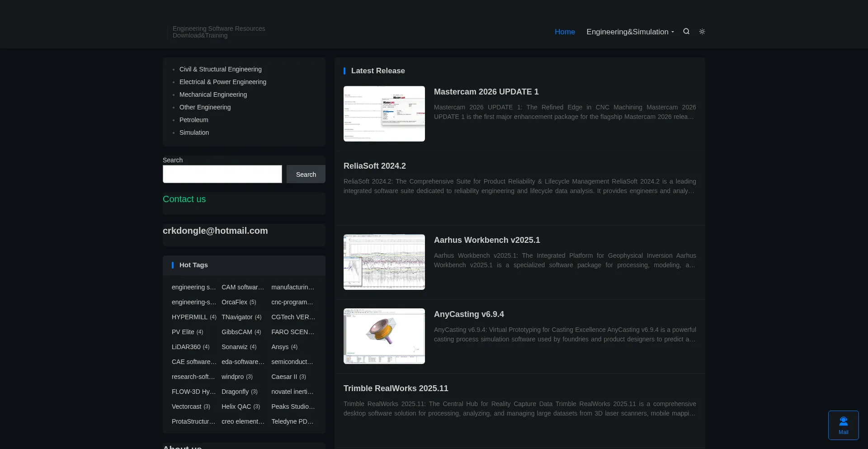868x449 pixels.
Task: Select the Teledyne PD… hot tag
Action: point(292,421)
